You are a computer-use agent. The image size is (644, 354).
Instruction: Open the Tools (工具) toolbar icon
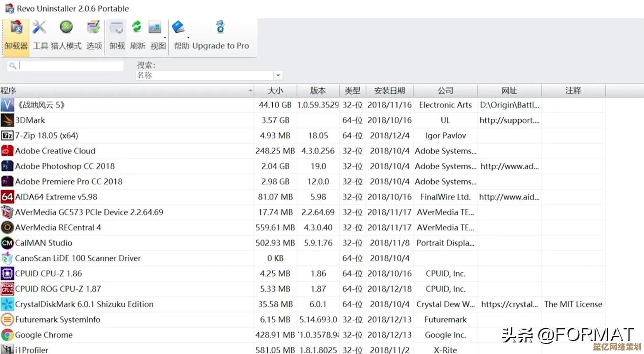[x=40, y=35]
